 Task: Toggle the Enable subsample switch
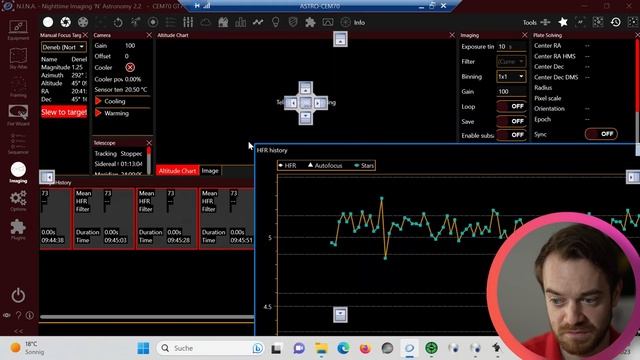[511, 135]
